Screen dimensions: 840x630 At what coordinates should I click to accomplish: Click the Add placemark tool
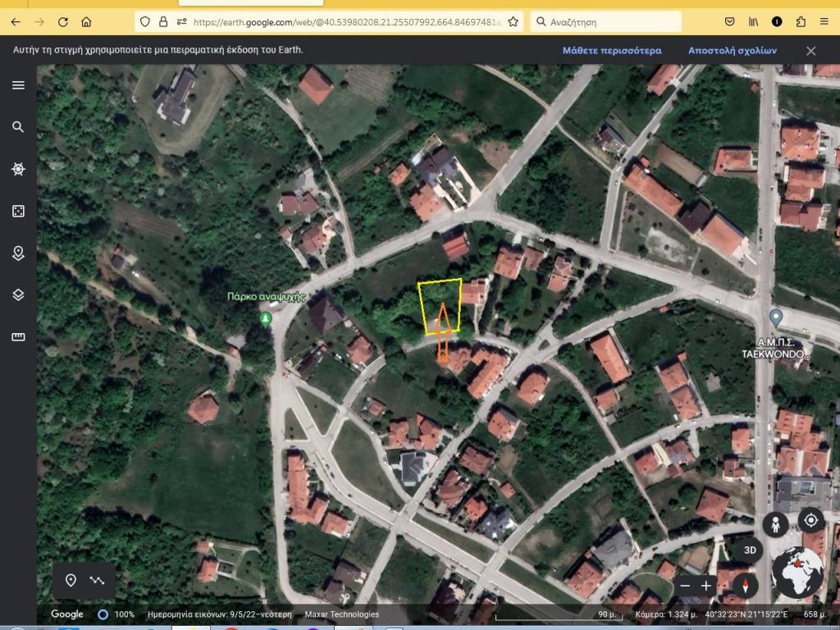[71, 581]
